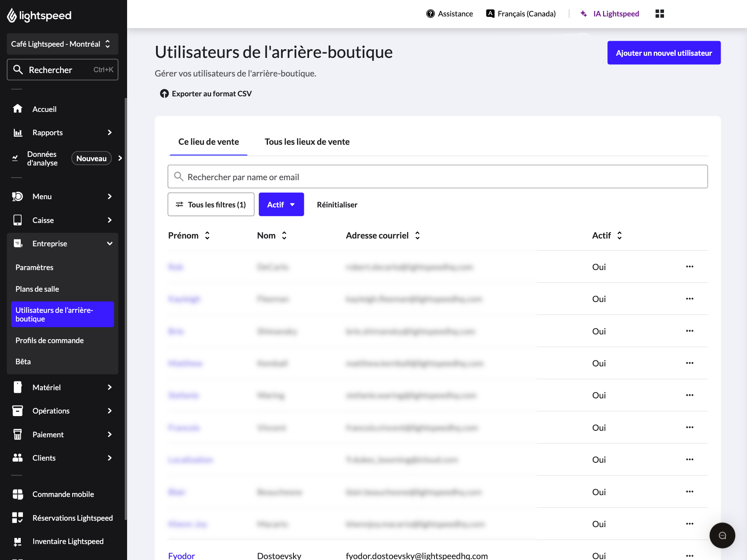
Task: Open the Assistance help link
Action: point(450,14)
